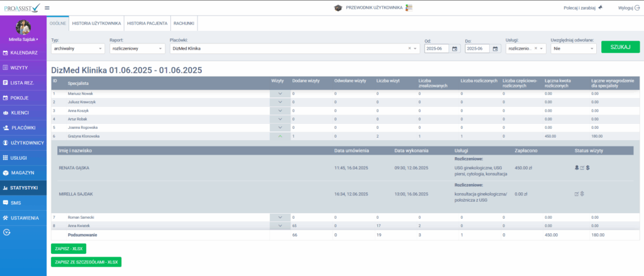Image resolution: width=644 pixels, height=276 pixels.
Task: Open the Uwzględniaj odwołane dropdown
Action: point(572,48)
